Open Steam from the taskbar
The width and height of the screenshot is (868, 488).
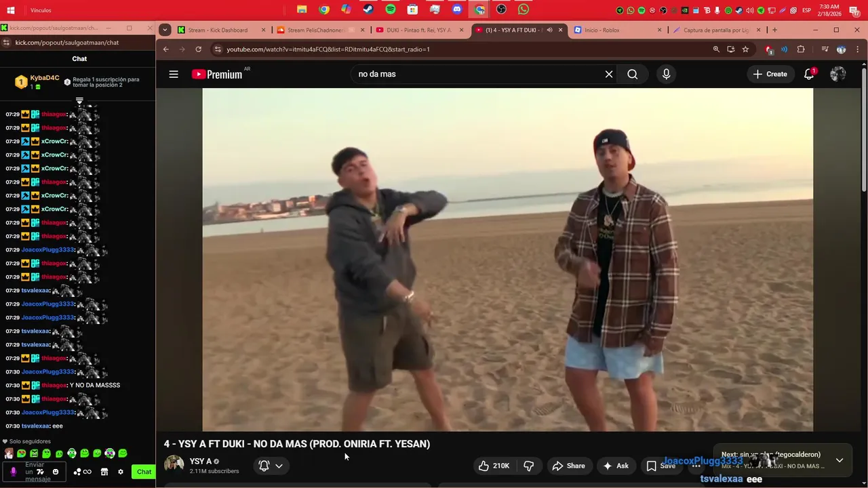click(x=368, y=9)
